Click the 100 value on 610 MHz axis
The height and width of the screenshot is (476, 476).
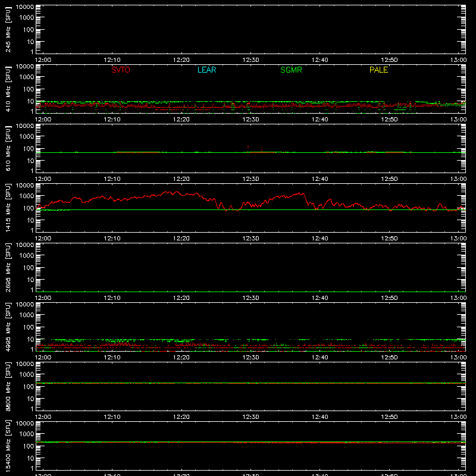[x=29, y=148]
